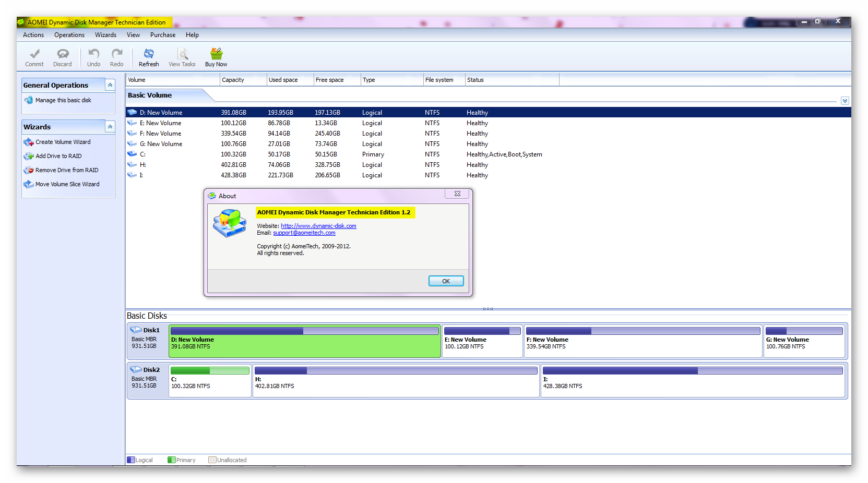Open the Help menu
868x483 pixels.
click(192, 35)
